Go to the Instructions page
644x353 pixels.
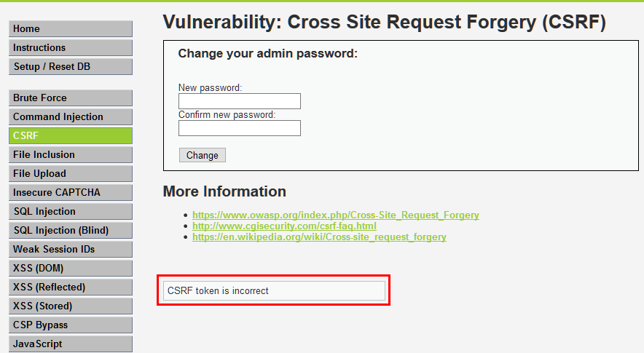(x=71, y=48)
